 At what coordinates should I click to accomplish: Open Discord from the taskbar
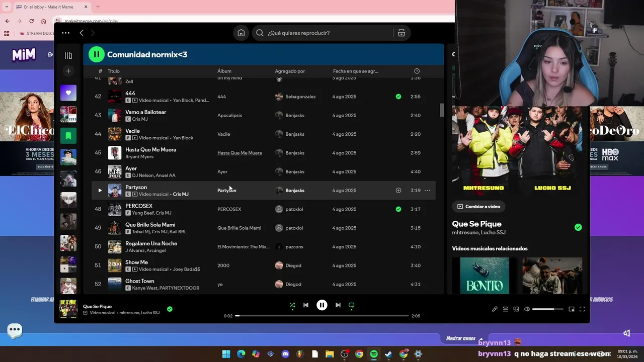[x=285, y=354]
